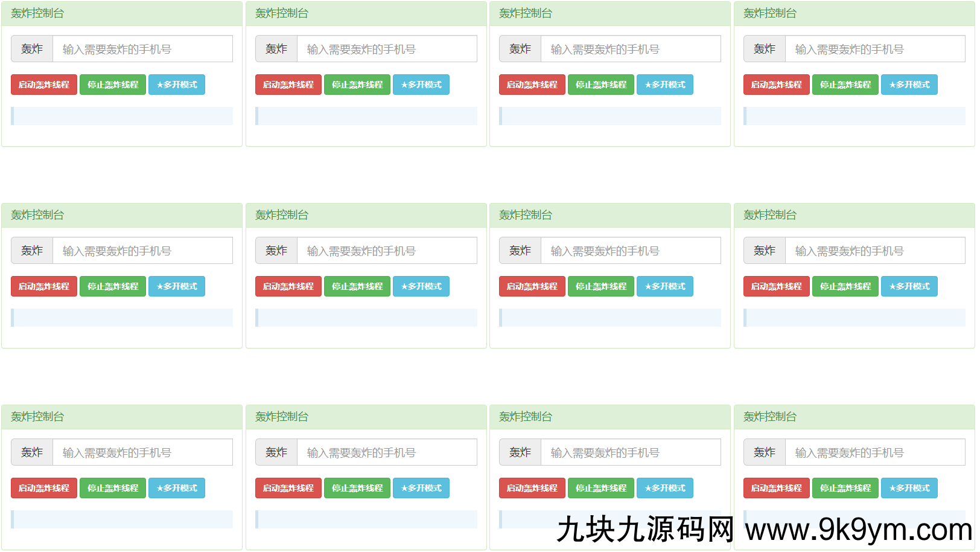
Task: Focus phone number field in row three, fourth panel
Action: [874, 452]
